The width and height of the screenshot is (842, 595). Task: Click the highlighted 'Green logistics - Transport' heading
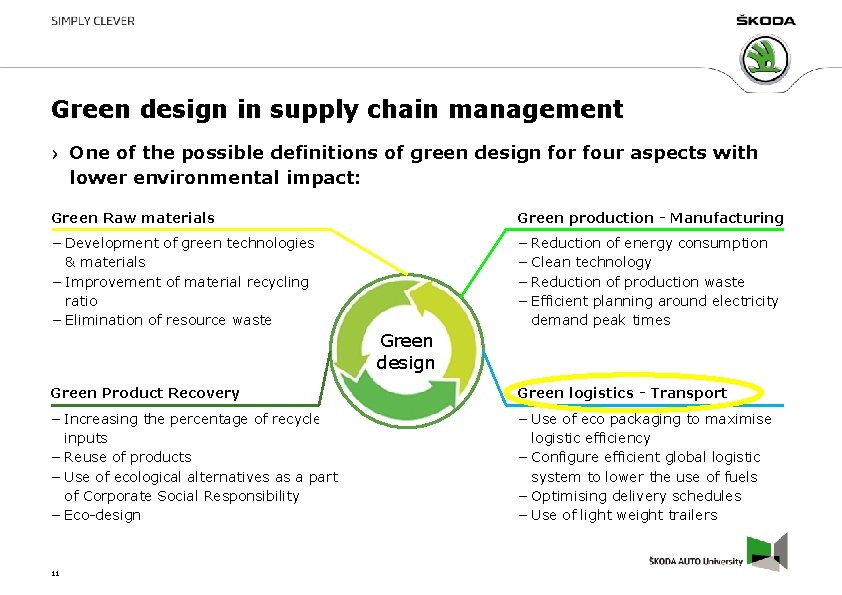(622, 393)
